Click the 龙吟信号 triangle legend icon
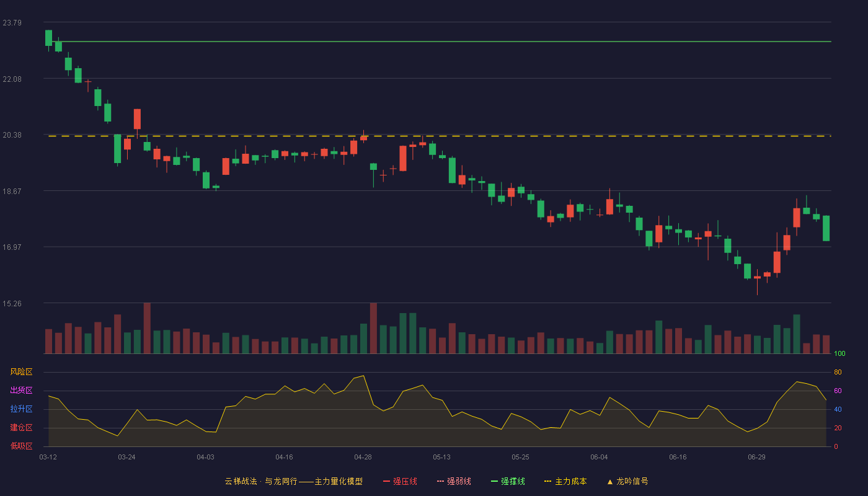Viewport: 868px width, 496px height. (610, 481)
